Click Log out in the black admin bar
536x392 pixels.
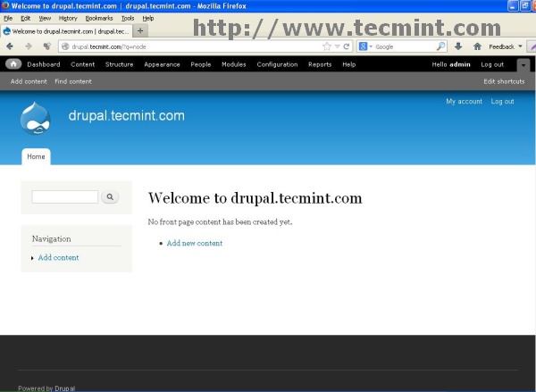492,64
